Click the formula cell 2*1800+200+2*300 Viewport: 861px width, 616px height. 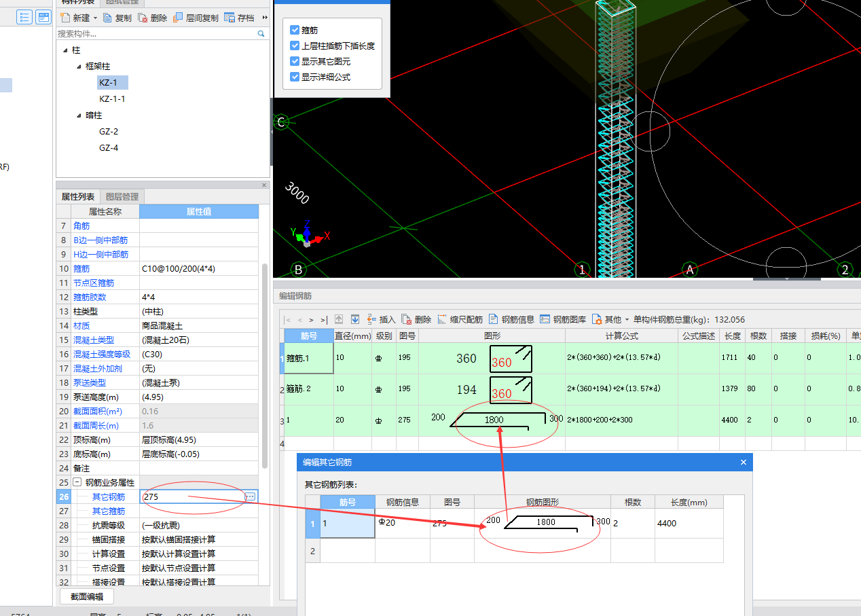[x=621, y=420]
